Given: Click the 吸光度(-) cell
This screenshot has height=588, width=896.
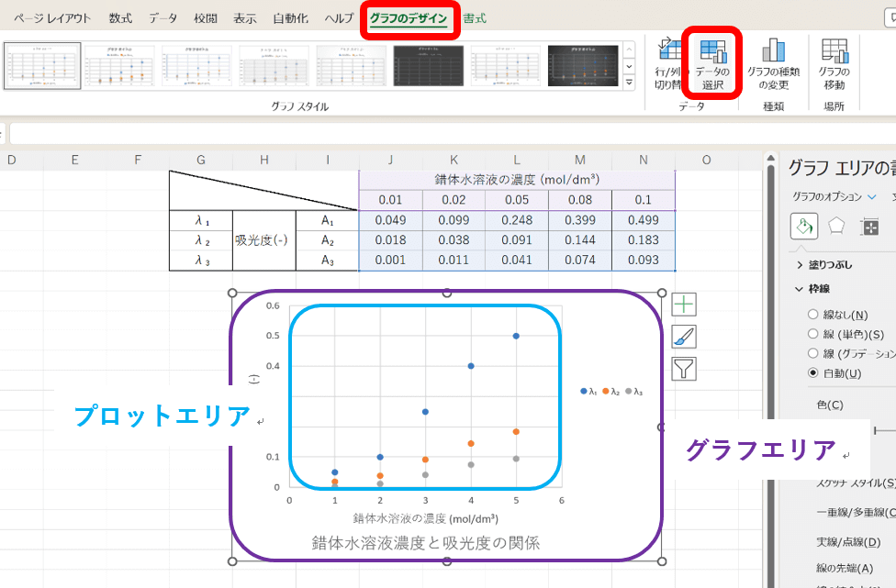Looking at the screenshot, I should [x=264, y=240].
